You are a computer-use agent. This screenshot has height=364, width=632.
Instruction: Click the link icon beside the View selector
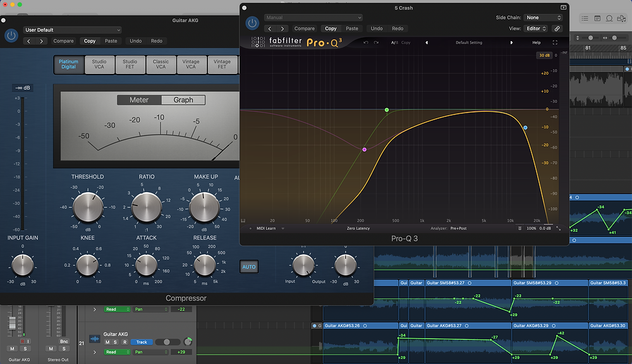[557, 28]
